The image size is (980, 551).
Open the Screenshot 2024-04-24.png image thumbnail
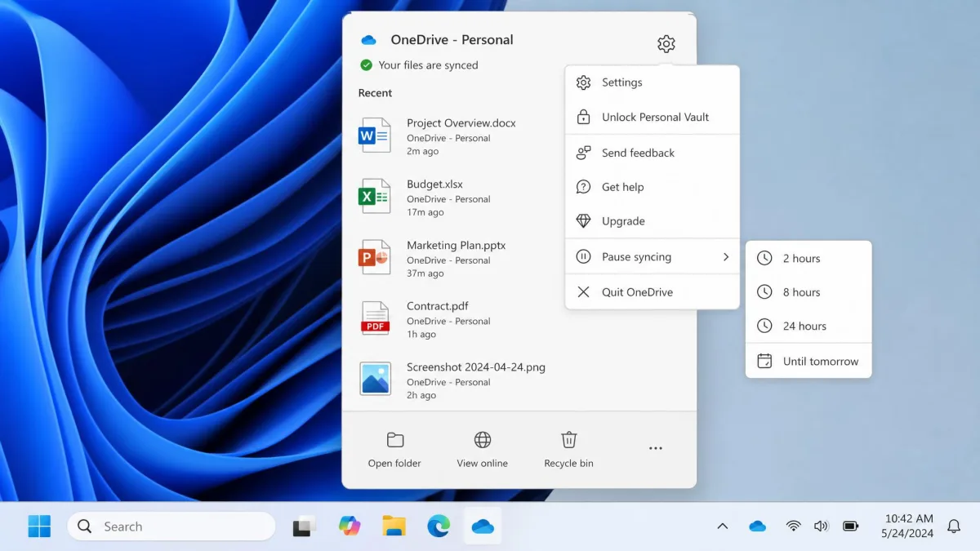point(375,379)
